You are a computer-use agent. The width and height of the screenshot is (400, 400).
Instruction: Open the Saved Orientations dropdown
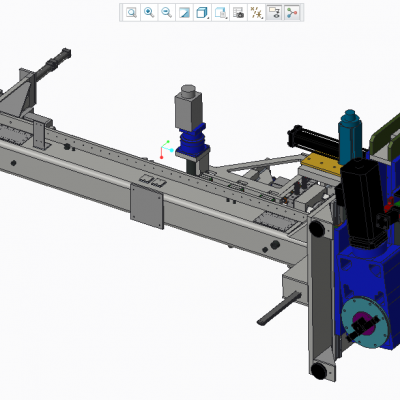coord(220,13)
